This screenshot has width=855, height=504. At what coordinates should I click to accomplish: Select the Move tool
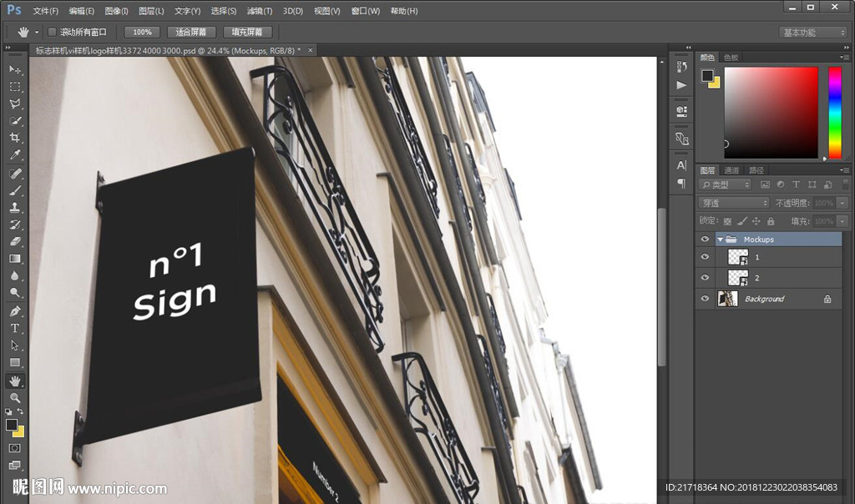click(x=15, y=69)
